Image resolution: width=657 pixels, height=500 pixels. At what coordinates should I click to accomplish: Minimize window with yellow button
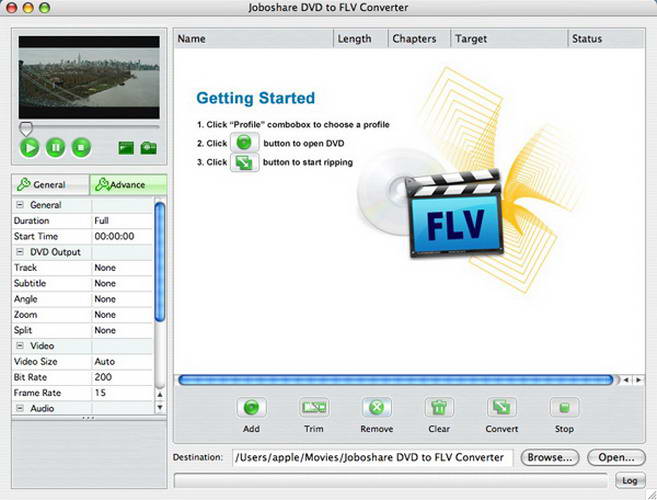pyautogui.click(x=28, y=8)
